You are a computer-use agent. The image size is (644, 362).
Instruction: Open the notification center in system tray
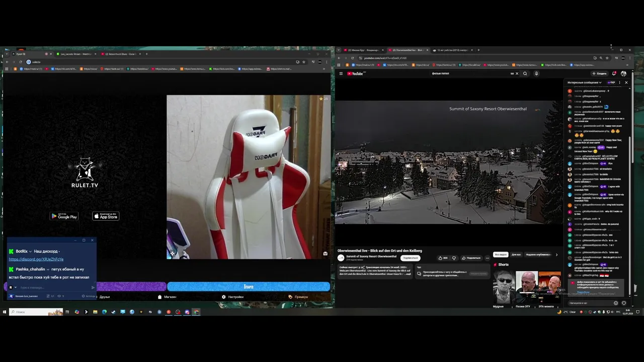tap(638, 312)
